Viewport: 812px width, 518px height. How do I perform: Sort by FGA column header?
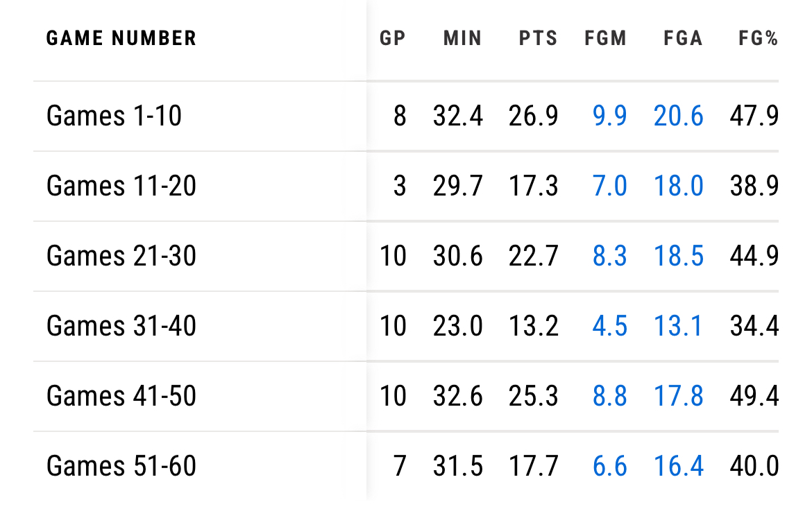tap(683, 38)
